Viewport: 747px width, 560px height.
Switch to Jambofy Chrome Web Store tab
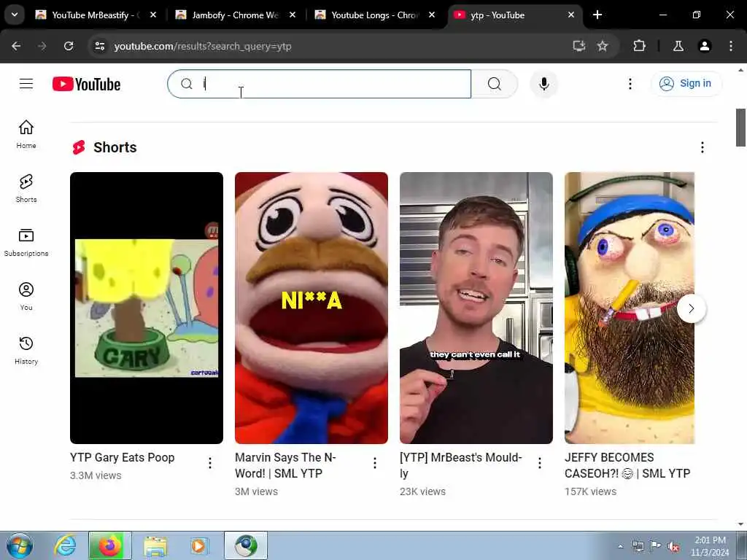click(235, 15)
